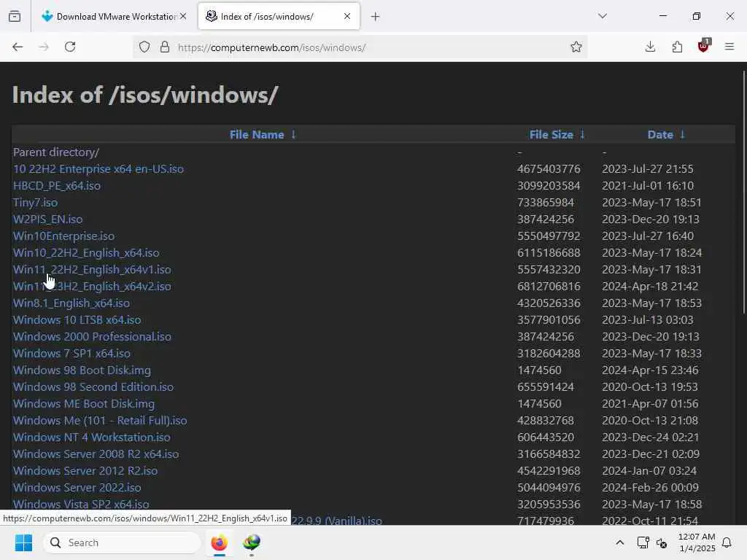Show site security padlock info
The image size is (747, 560).
tap(165, 47)
